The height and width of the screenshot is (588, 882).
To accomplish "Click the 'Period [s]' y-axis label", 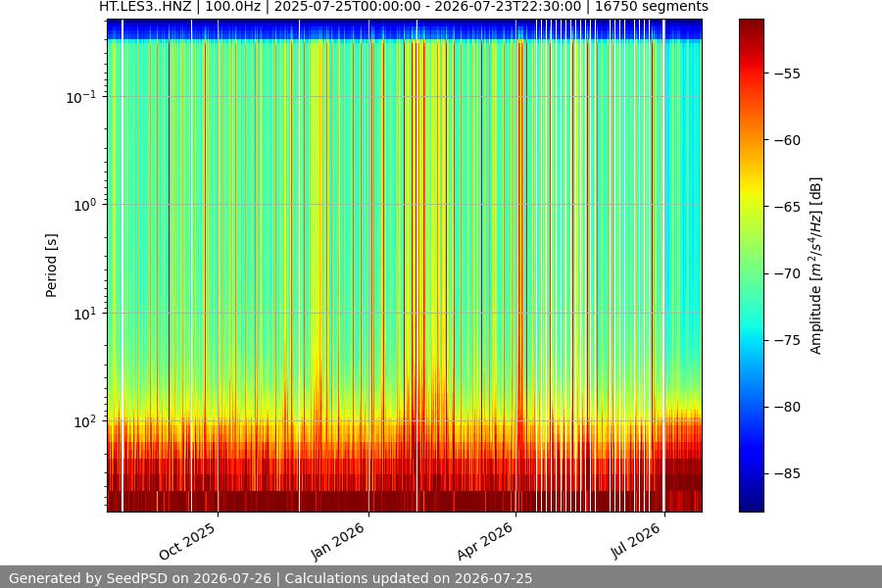I will coord(51,266).
